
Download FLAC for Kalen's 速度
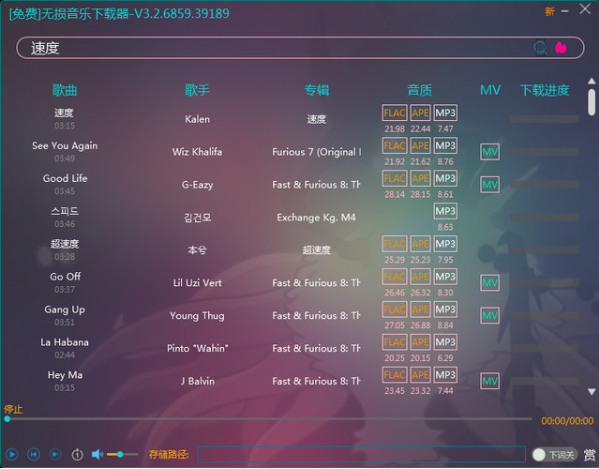pos(394,113)
